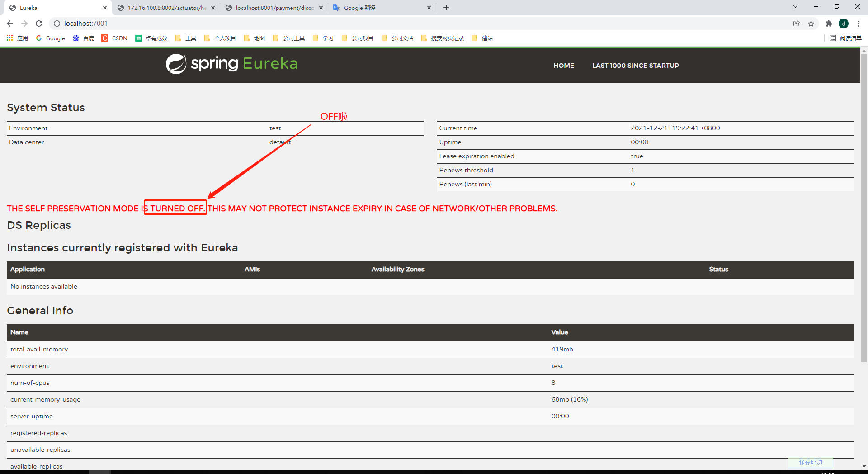868x474 pixels.
Task: Switch to the 172.16.100.8:8002 actuator tab
Action: tap(166, 8)
